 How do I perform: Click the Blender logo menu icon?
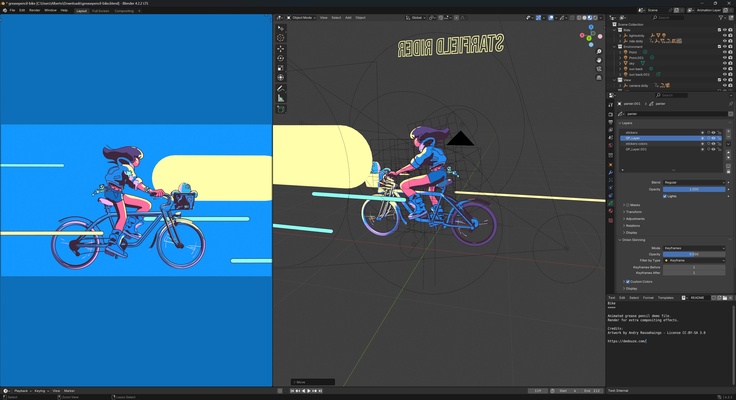click(5, 10)
